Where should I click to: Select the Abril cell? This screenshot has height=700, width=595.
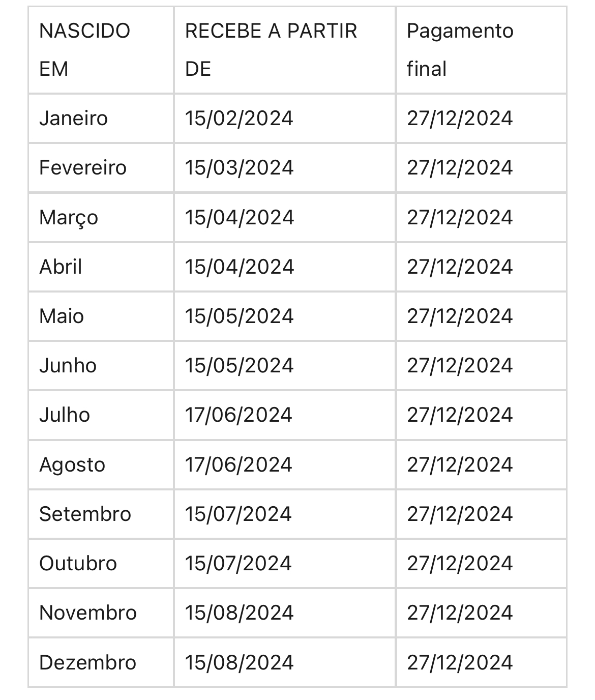(101, 267)
